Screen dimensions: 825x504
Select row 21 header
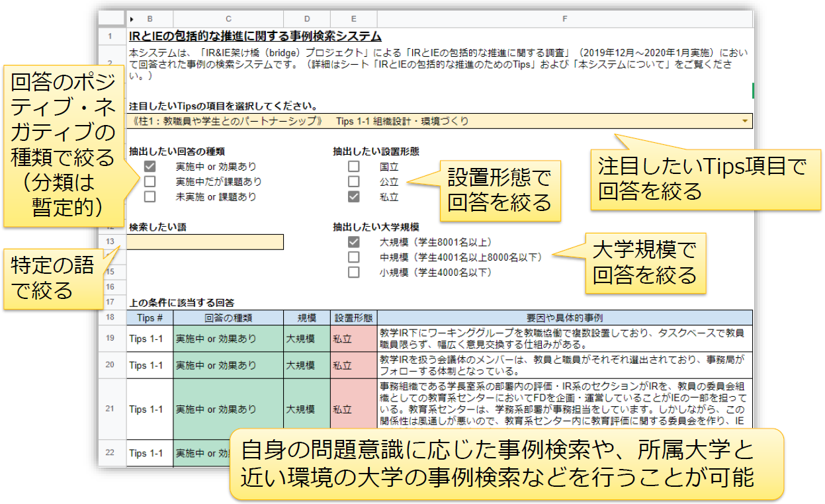[110, 409]
